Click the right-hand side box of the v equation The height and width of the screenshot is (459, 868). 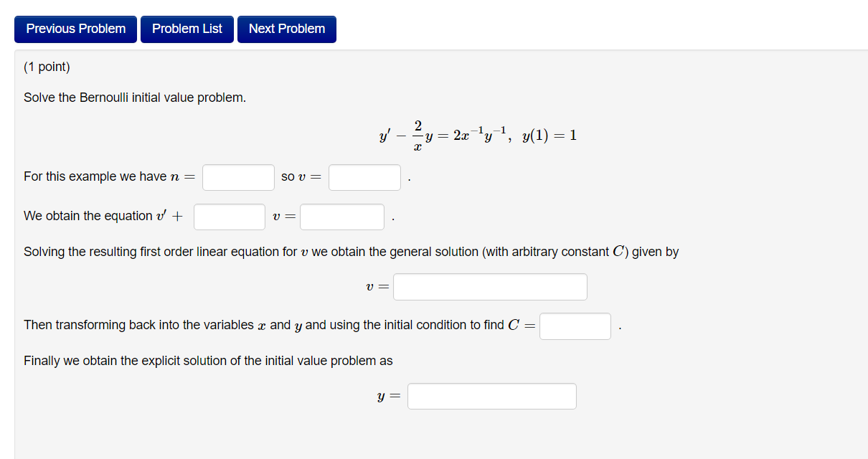[341, 216]
